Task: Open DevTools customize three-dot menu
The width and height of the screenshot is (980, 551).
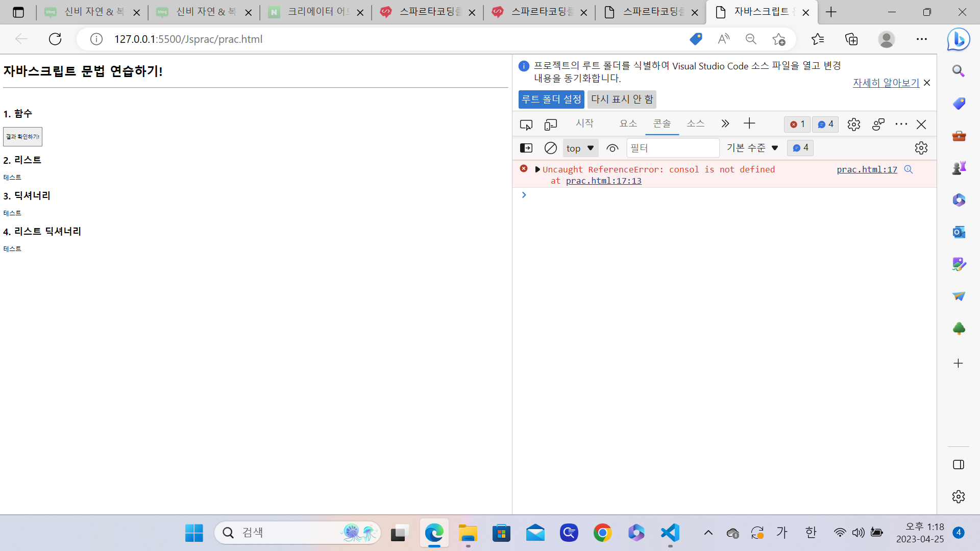Action: (x=901, y=124)
